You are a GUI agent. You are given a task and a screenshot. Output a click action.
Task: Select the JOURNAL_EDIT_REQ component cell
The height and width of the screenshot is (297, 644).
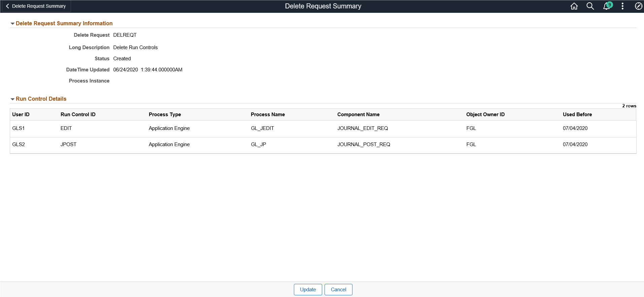[363, 128]
